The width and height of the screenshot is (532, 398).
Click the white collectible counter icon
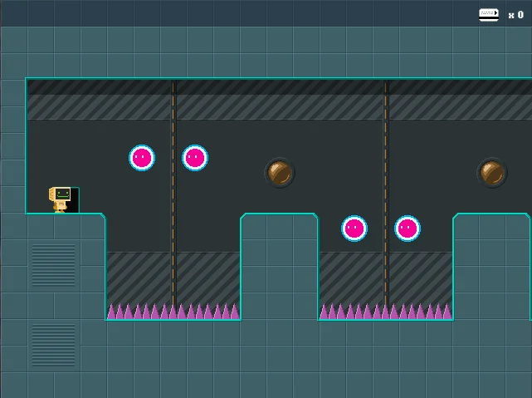point(489,14)
